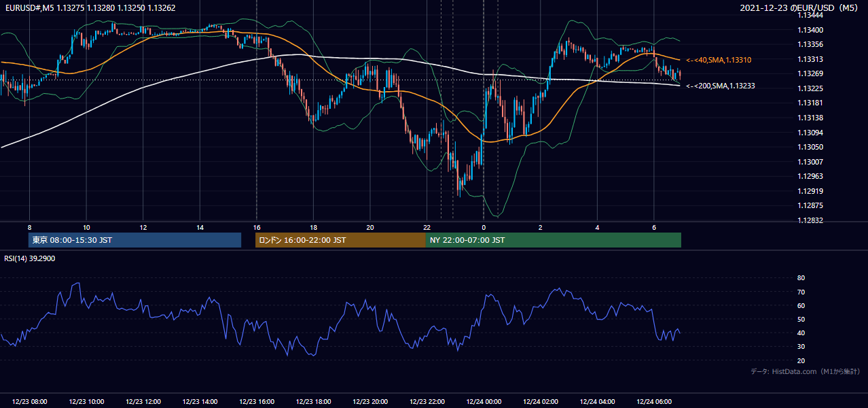Click the HistData.com data source credit

tap(805, 371)
